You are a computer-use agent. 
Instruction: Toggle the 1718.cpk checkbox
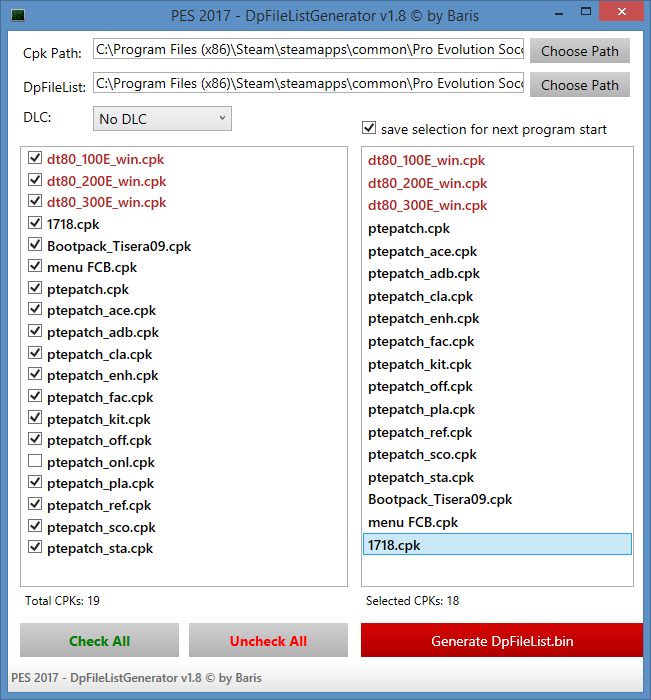(x=35, y=223)
